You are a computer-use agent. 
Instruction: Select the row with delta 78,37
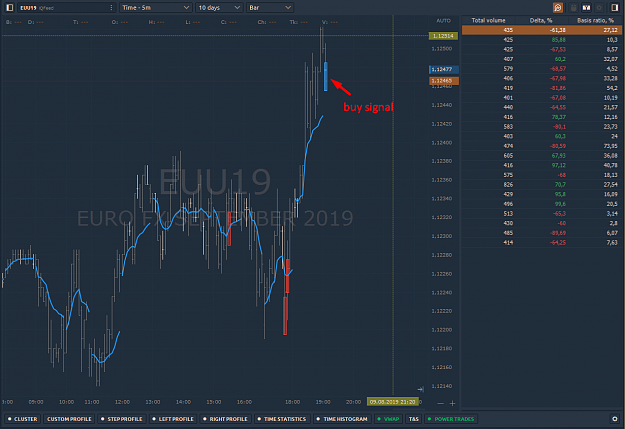pyautogui.click(x=542, y=117)
